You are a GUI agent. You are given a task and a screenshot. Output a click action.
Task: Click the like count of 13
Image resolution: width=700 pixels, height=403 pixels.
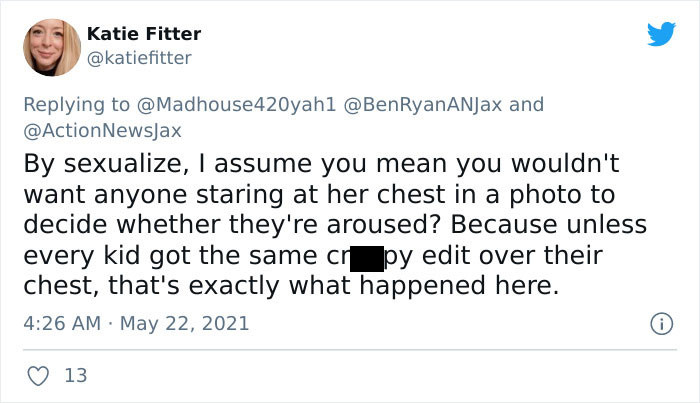point(75,376)
